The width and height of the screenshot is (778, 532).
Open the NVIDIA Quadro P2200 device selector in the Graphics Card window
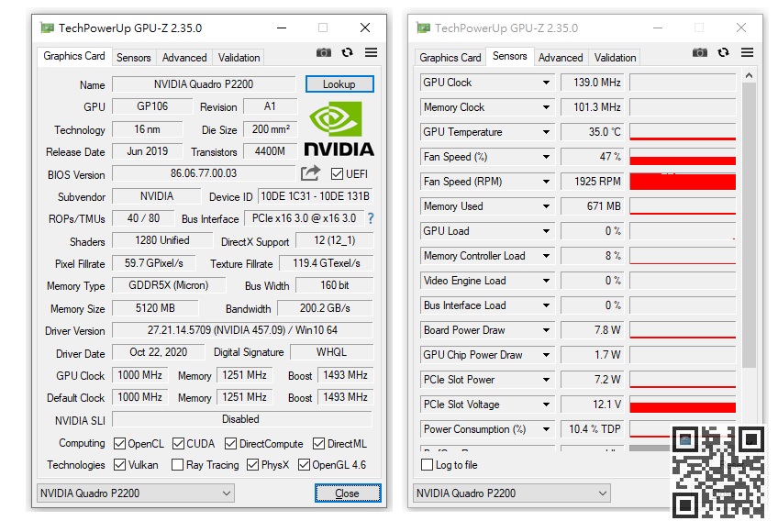pyautogui.click(x=136, y=493)
